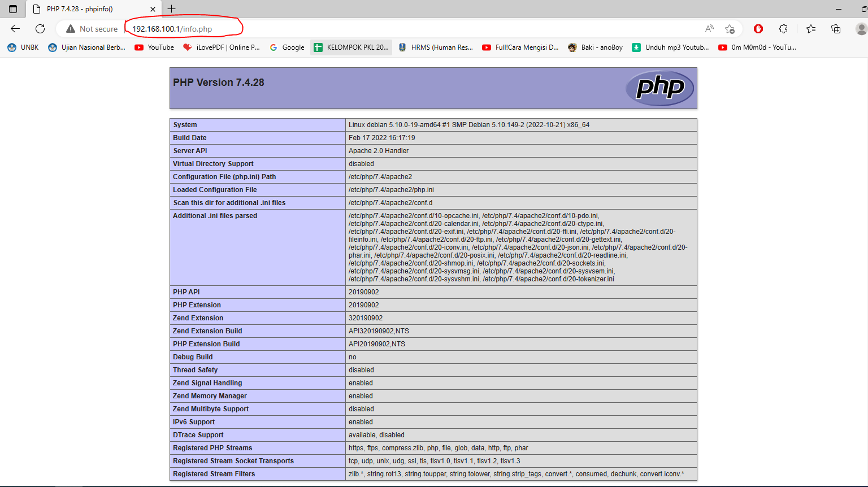868x487 pixels.
Task: Reload the page with the refresh icon
Action: [40, 29]
